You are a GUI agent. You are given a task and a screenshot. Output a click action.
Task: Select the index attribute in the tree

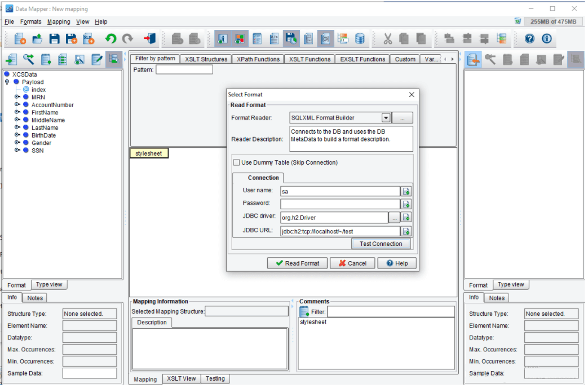(x=39, y=90)
